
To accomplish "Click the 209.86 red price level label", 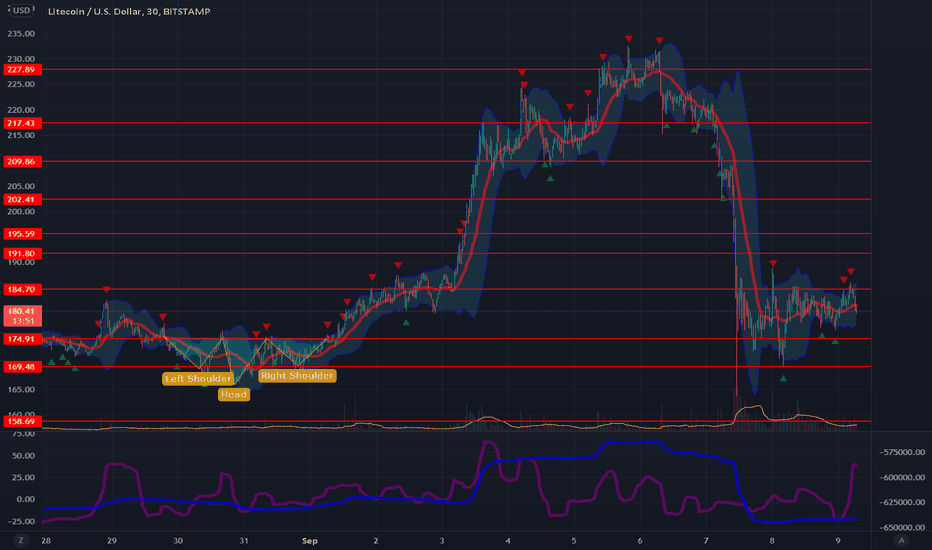I will [x=23, y=161].
